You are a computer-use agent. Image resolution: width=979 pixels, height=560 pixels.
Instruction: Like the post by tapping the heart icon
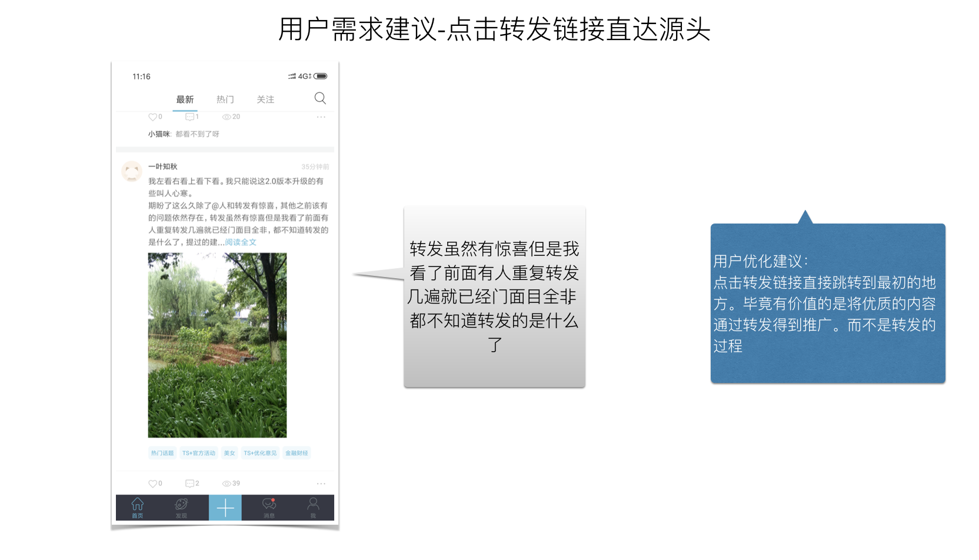tap(152, 483)
